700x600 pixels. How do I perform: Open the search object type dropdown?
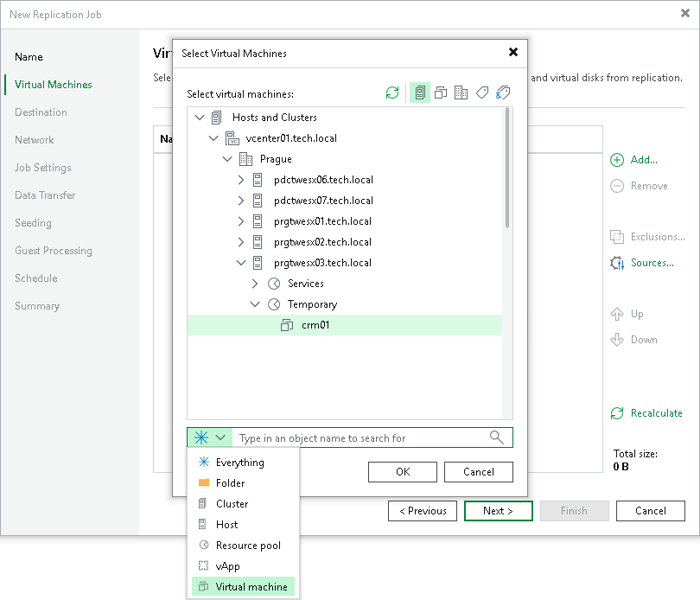click(x=210, y=437)
